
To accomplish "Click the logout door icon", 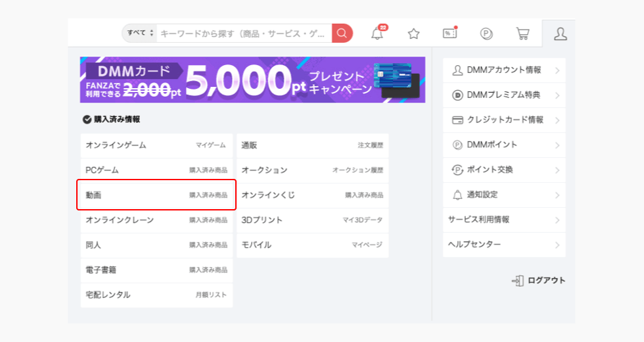I will (x=518, y=281).
